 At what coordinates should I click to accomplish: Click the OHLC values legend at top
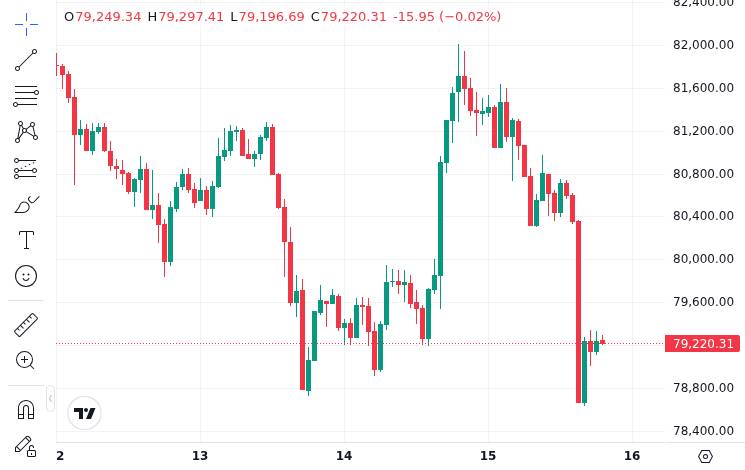283,17
